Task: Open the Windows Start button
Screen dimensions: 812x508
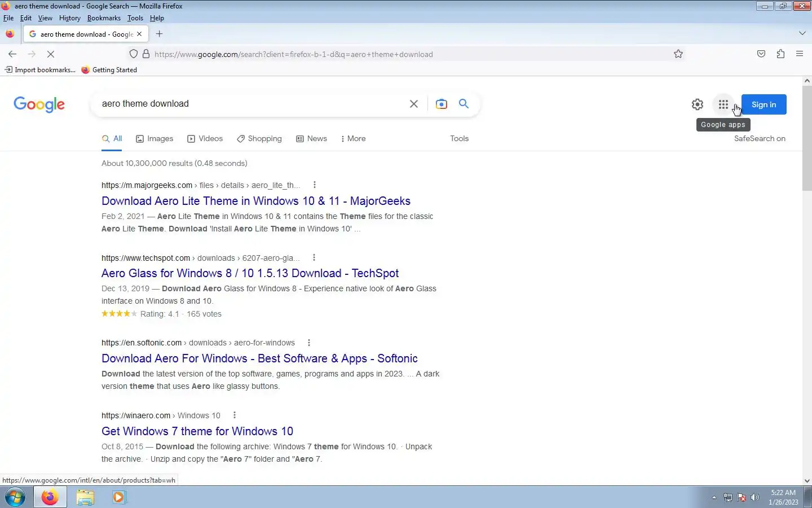Action: [15, 497]
